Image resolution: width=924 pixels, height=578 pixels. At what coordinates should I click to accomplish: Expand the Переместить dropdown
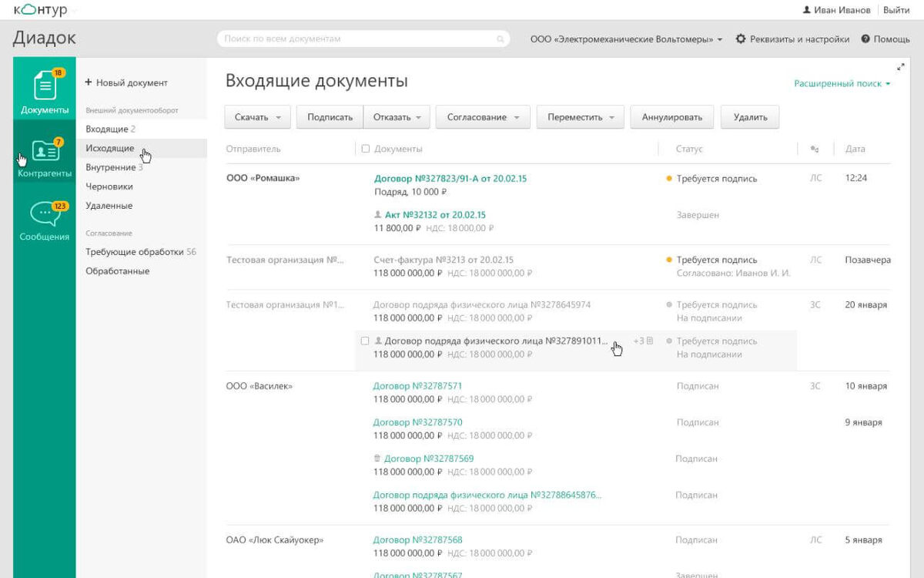coord(580,117)
